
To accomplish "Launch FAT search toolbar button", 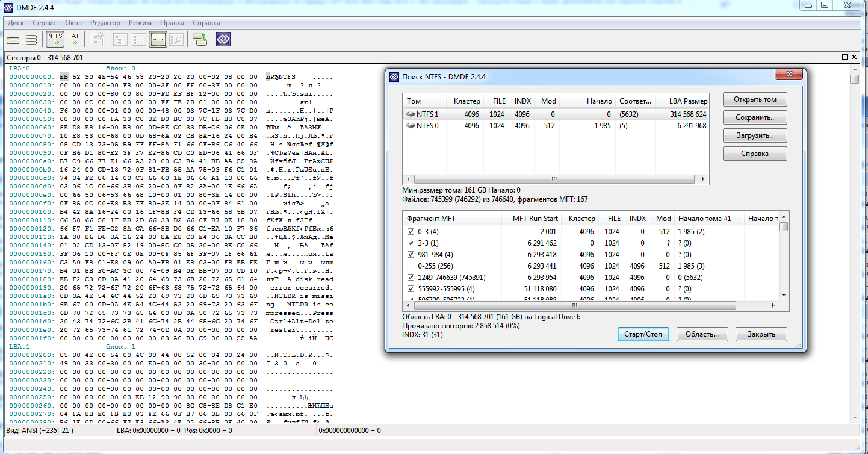I will (x=73, y=40).
